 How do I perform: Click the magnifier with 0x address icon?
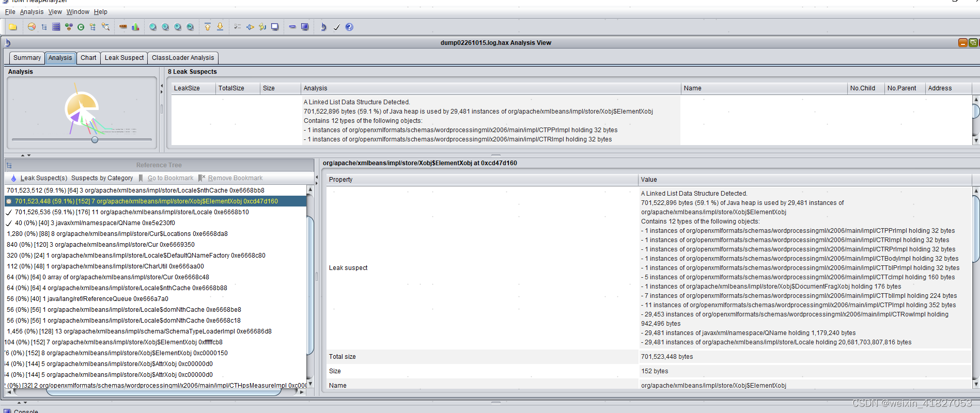(x=190, y=27)
